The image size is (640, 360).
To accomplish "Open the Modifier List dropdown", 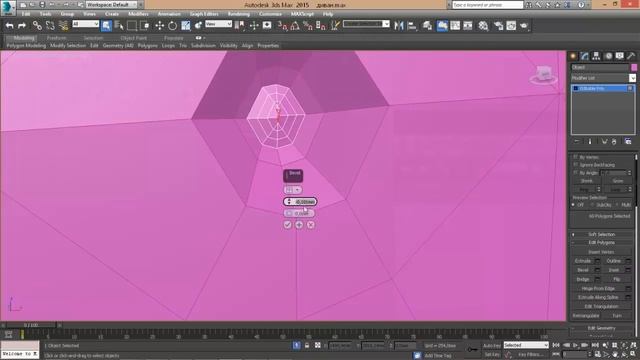I will click(603, 78).
